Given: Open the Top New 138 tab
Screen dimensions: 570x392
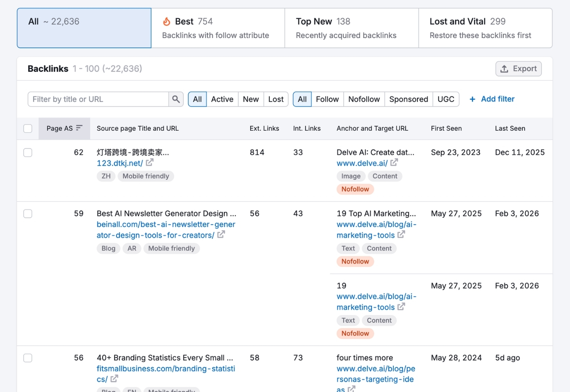Looking at the screenshot, I should pos(351,28).
